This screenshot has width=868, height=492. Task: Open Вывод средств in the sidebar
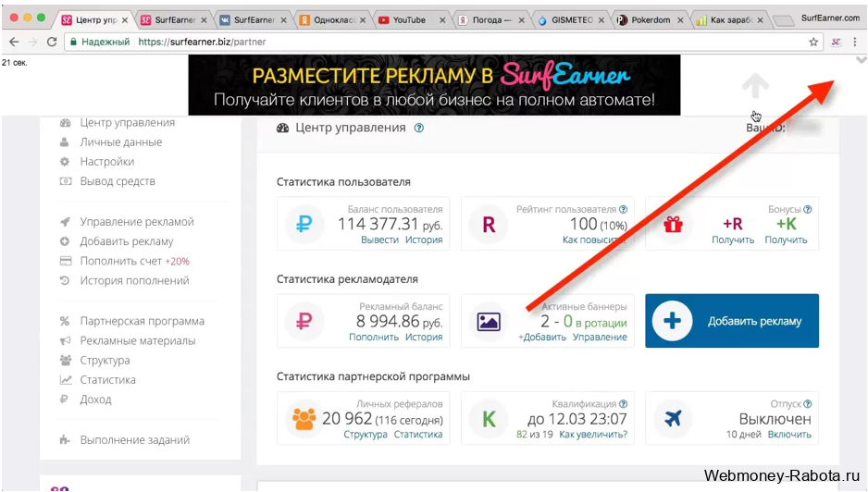(118, 181)
